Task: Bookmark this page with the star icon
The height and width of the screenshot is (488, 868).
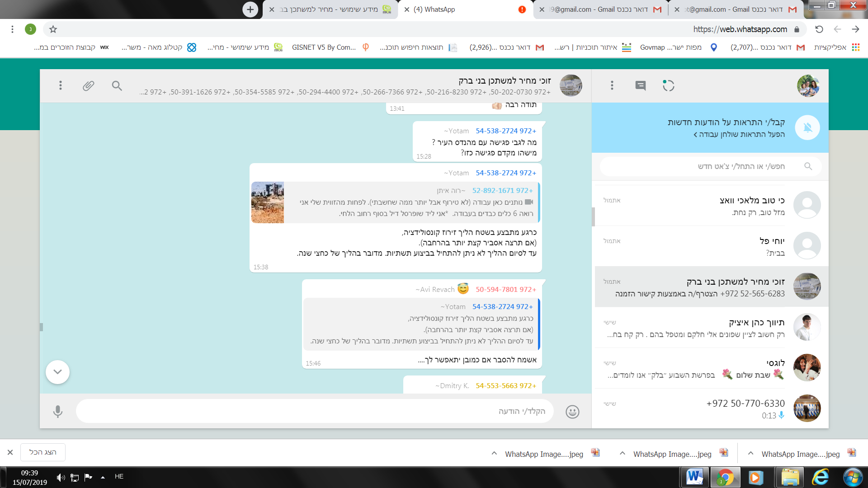Action: coord(53,29)
